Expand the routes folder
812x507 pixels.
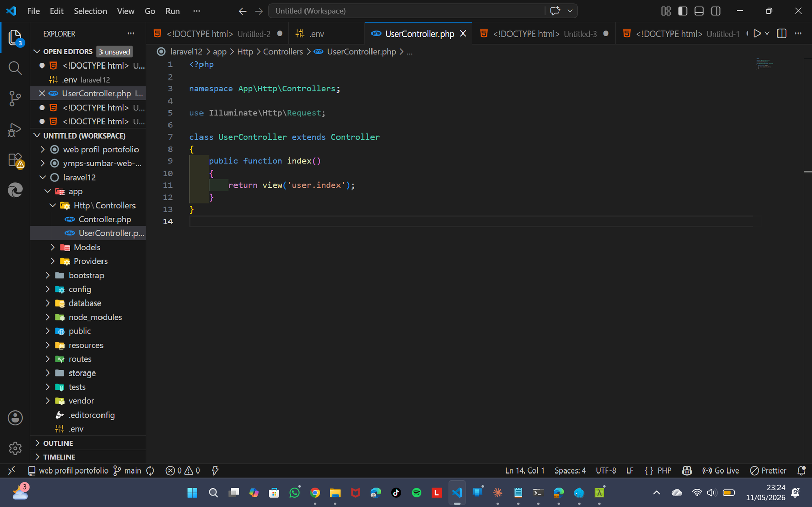pos(88,359)
